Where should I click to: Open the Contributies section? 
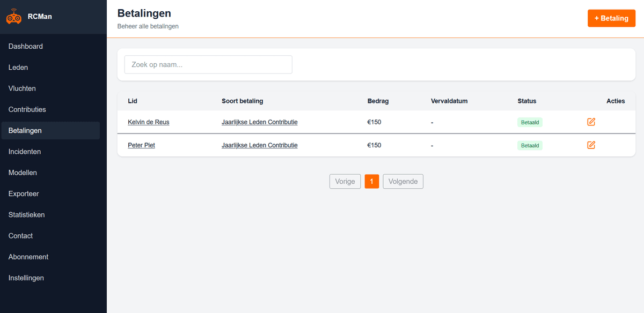coord(26,109)
